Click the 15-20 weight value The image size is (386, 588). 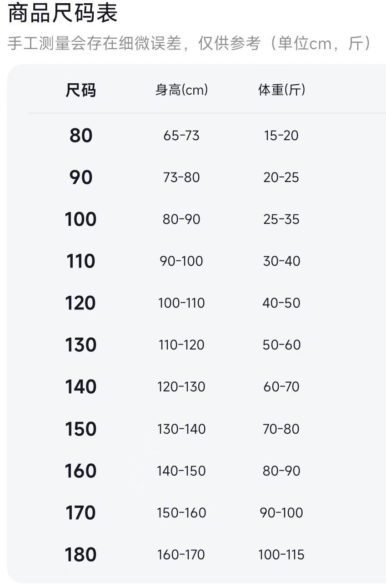(281, 136)
